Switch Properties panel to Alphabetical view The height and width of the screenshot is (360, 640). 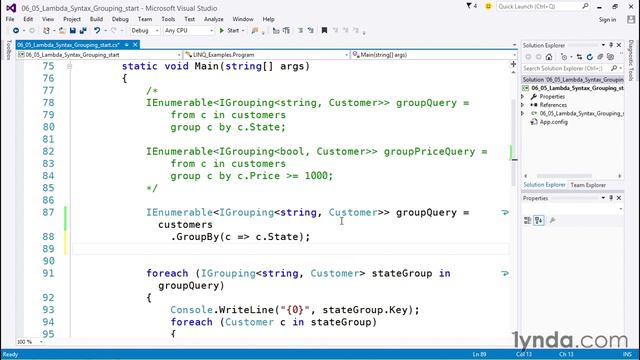point(539,220)
